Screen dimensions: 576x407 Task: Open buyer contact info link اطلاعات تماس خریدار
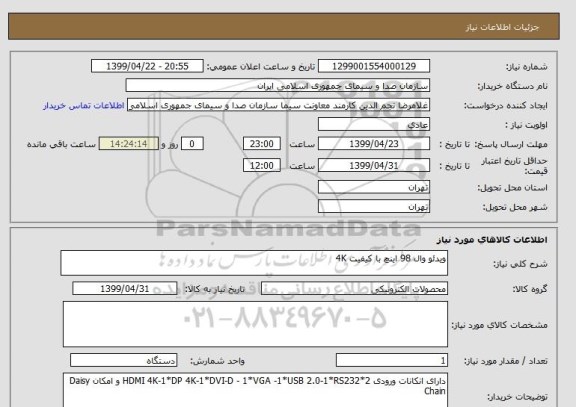pos(84,105)
